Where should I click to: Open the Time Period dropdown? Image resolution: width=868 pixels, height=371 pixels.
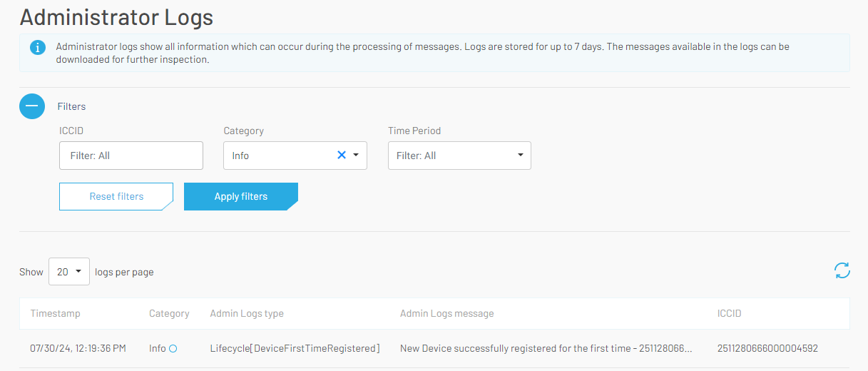point(459,156)
